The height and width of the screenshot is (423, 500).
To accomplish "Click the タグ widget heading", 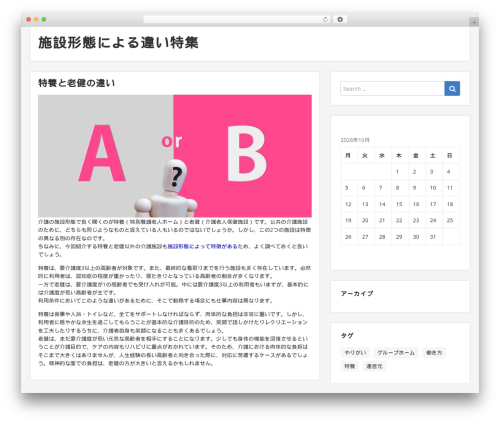I will (347, 336).
